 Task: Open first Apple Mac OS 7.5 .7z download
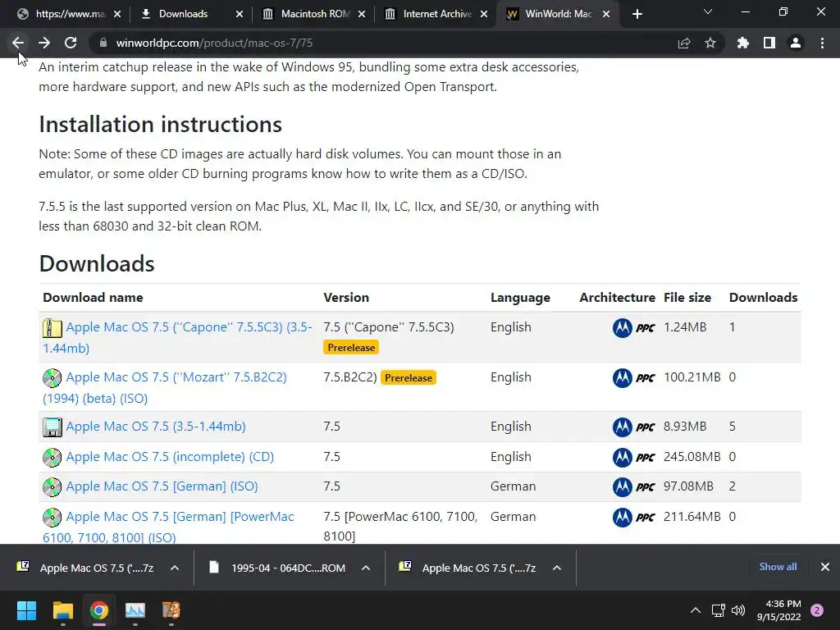[85, 568]
